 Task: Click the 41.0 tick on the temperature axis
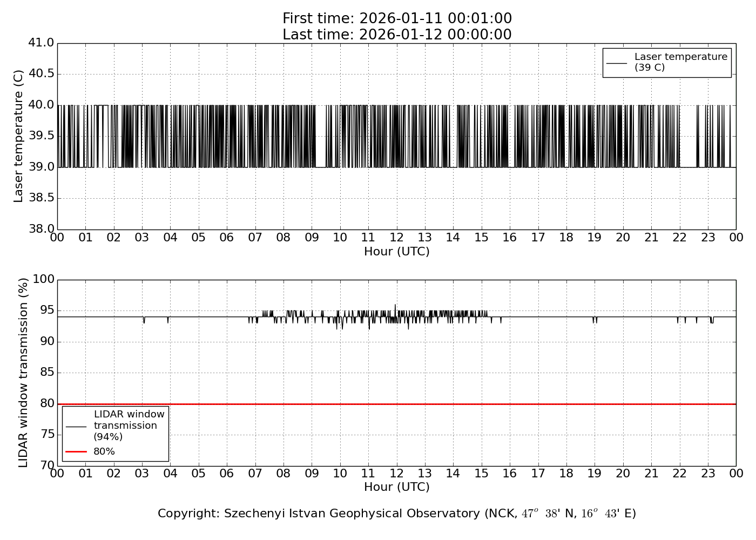(42, 43)
